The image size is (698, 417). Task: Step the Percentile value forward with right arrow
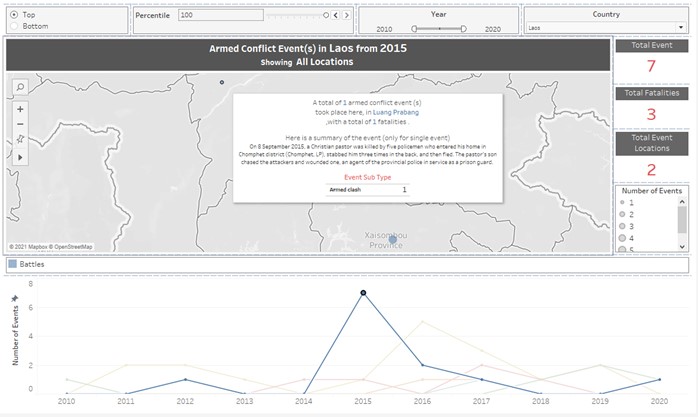click(x=347, y=15)
